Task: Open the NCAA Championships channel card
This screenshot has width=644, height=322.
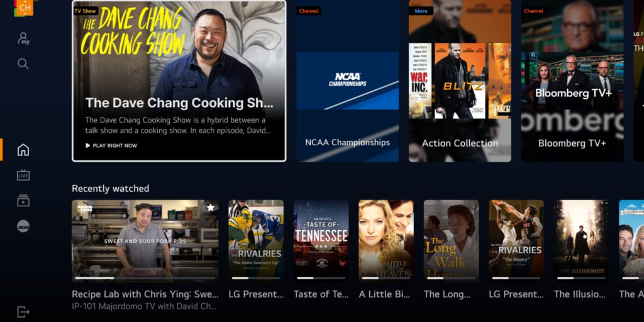Action: pyautogui.click(x=347, y=80)
